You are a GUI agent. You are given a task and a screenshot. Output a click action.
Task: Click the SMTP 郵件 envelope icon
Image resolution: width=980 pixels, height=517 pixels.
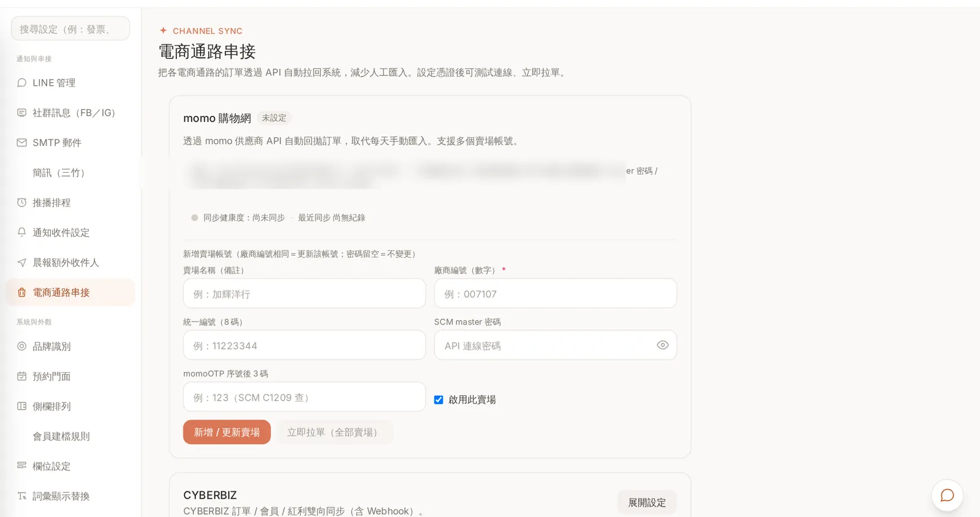pyautogui.click(x=22, y=143)
